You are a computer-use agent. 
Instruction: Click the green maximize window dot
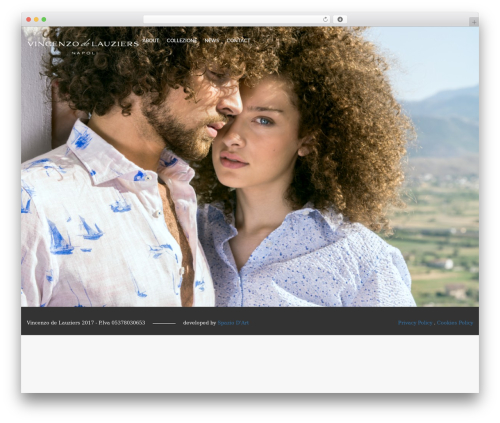[44, 19]
